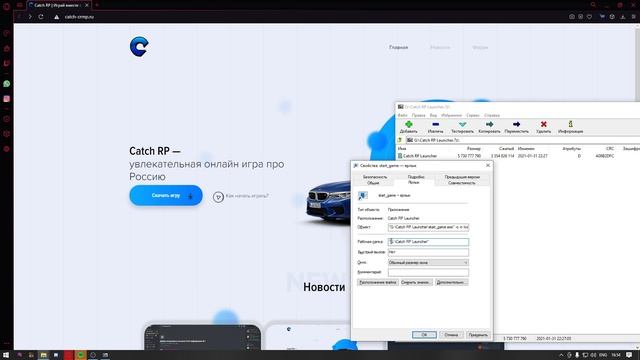The height and width of the screenshot is (360, 640).
Task: Click the 7-Zip Test (Тестировать) toolbar icon
Action: pyautogui.click(x=462, y=124)
